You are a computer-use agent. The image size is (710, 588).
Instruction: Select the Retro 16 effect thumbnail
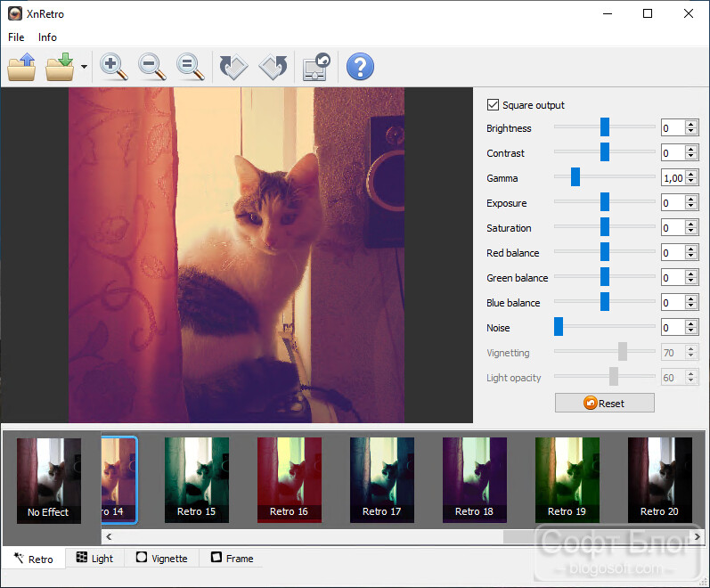point(290,479)
